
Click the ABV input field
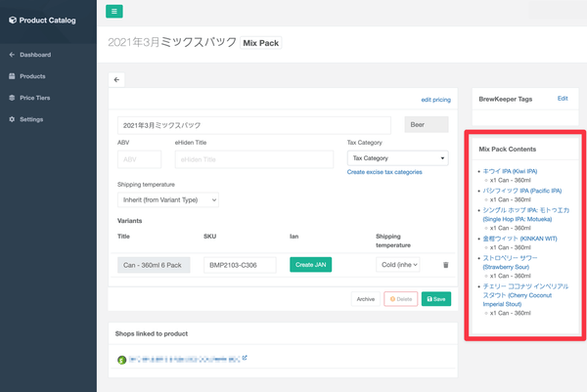139,159
